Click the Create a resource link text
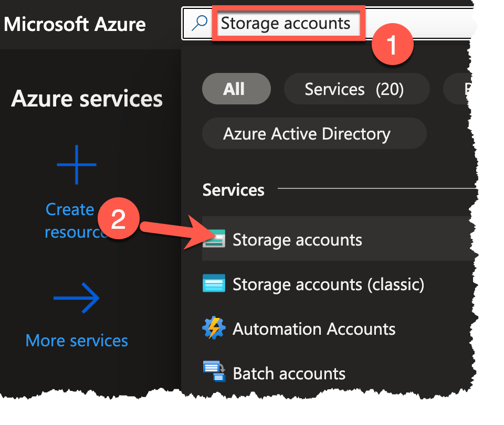 coord(70,209)
